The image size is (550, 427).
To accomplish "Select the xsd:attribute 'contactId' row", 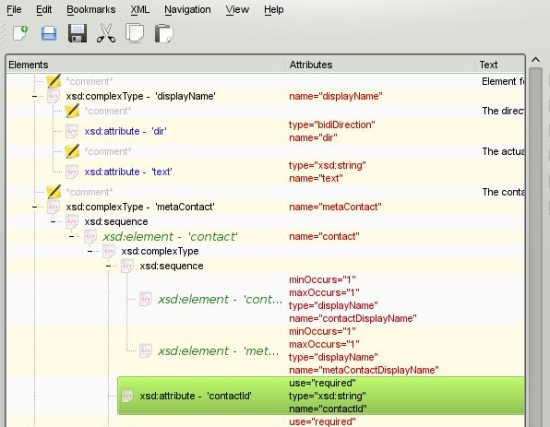I will click(321, 396).
